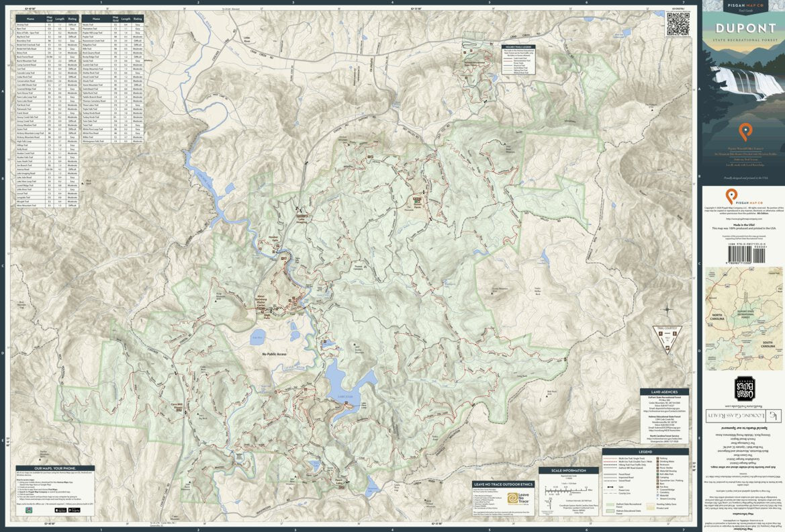Toggle the Gravel Road line sample

(610, 480)
